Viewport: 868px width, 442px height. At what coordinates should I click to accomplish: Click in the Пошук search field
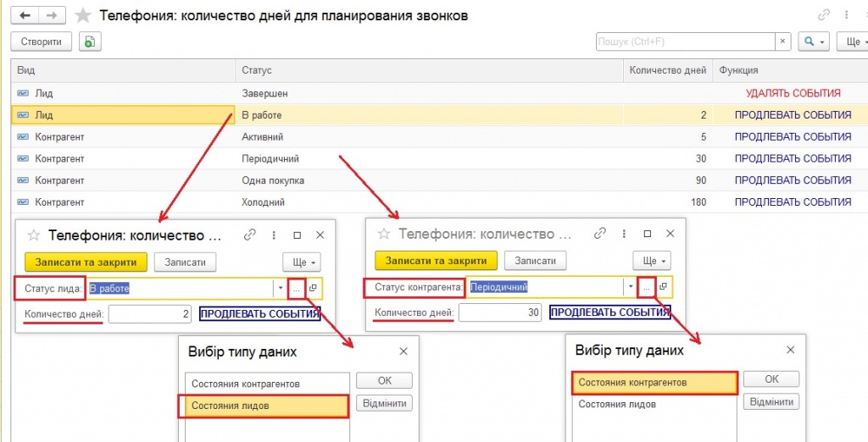click(x=685, y=41)
